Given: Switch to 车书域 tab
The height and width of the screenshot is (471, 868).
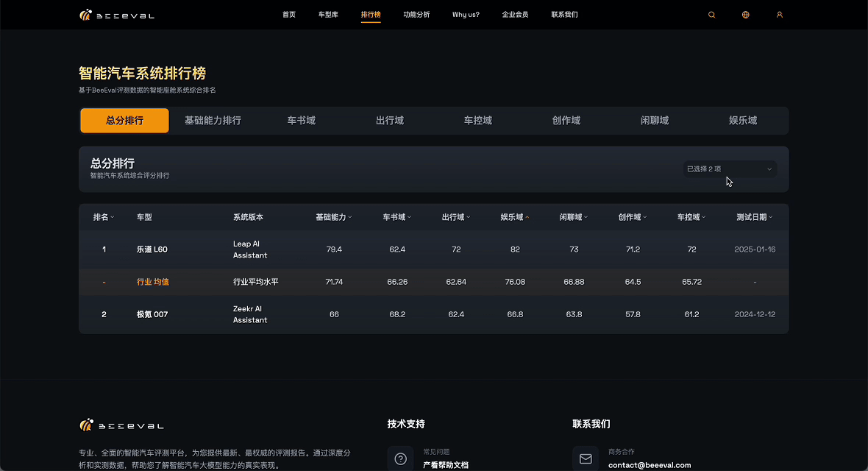Looking at the screenshot, I should point(301,120).
